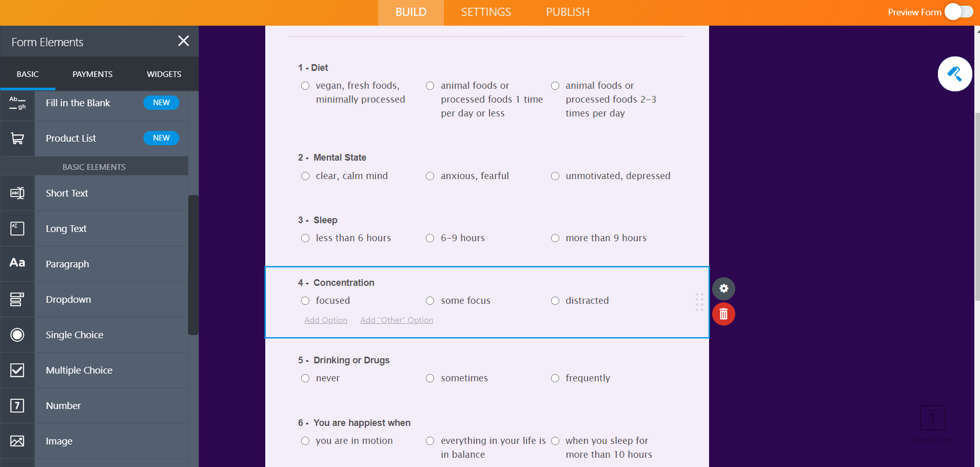980x467 pixels.
Task: Click the Scroll to top arrow
Action: click(932, 418)
